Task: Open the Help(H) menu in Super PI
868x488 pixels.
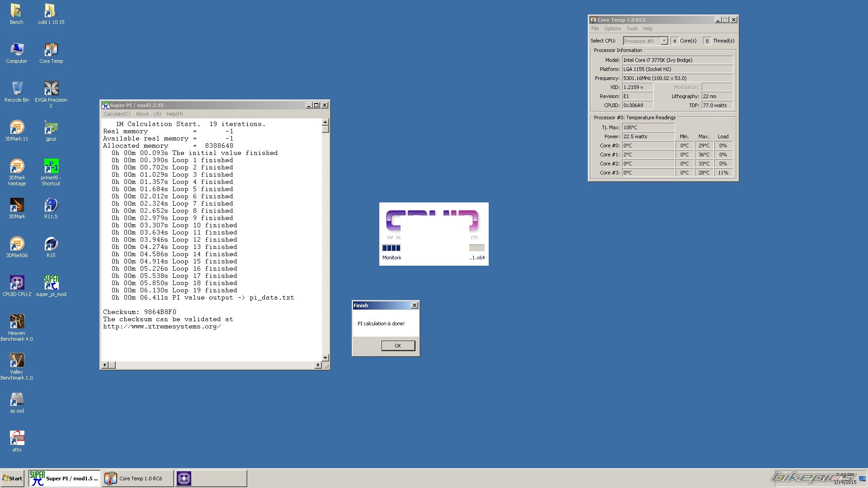Action: tap(175, 114)
